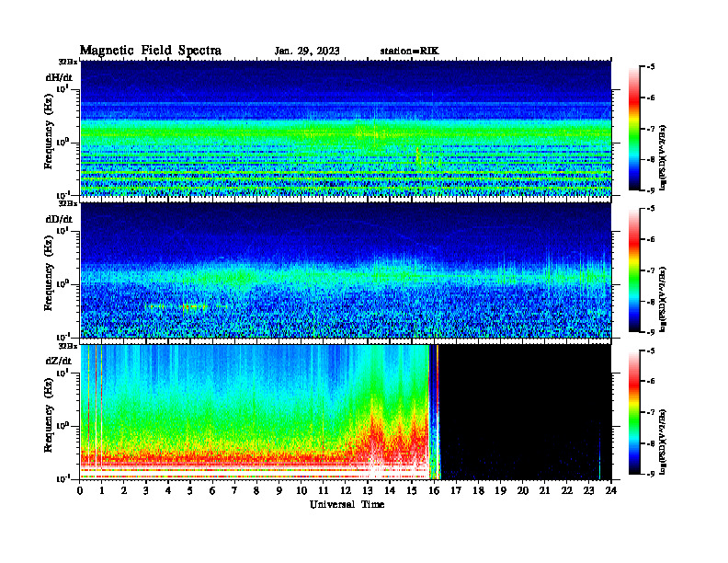Click the 1 tick label on the time axis

[102, 491]
